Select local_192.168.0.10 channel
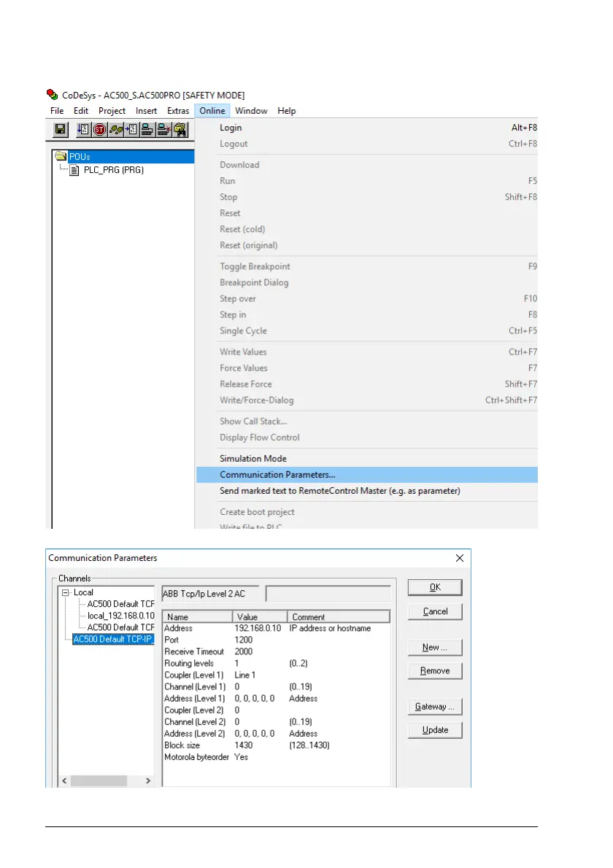The height and width of the screenshot is (868, 613). point(120,616)
